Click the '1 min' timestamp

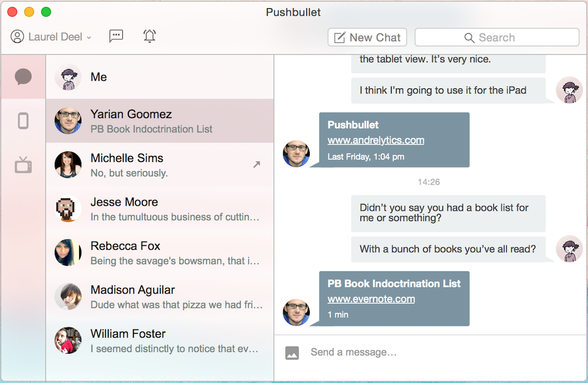pyautogui.click(x=338, y=315)
